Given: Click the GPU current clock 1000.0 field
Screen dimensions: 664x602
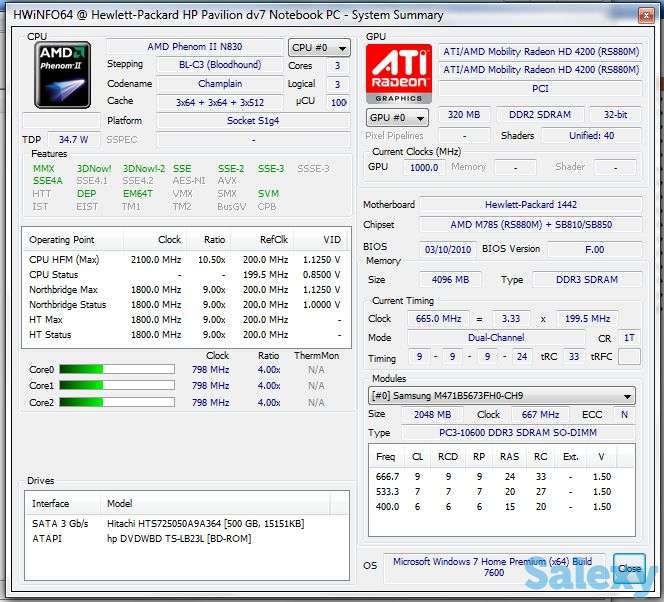Looking at the screenshot, I should click(x=424, y=167).
